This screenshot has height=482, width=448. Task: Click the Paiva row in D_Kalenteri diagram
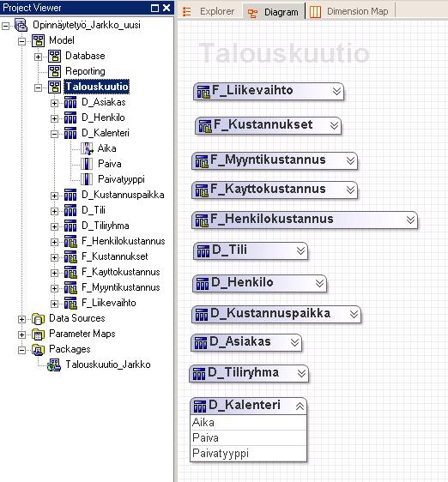coord(249,437)
